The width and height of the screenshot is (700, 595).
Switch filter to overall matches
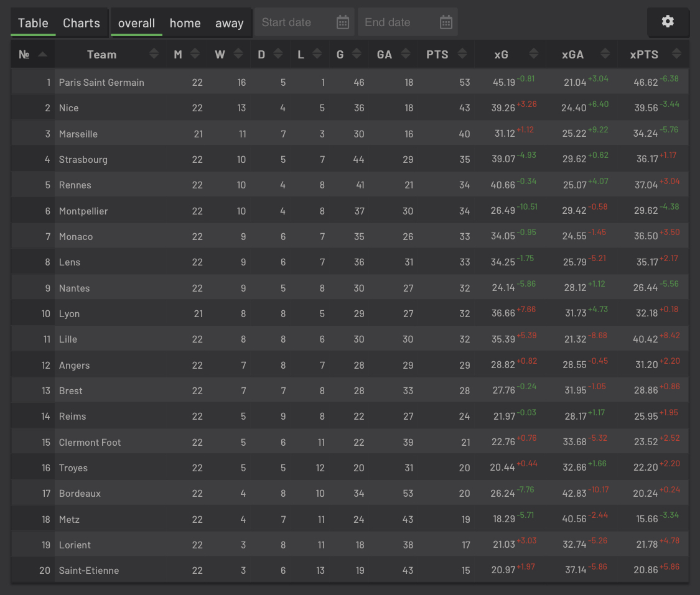point(136,23)
